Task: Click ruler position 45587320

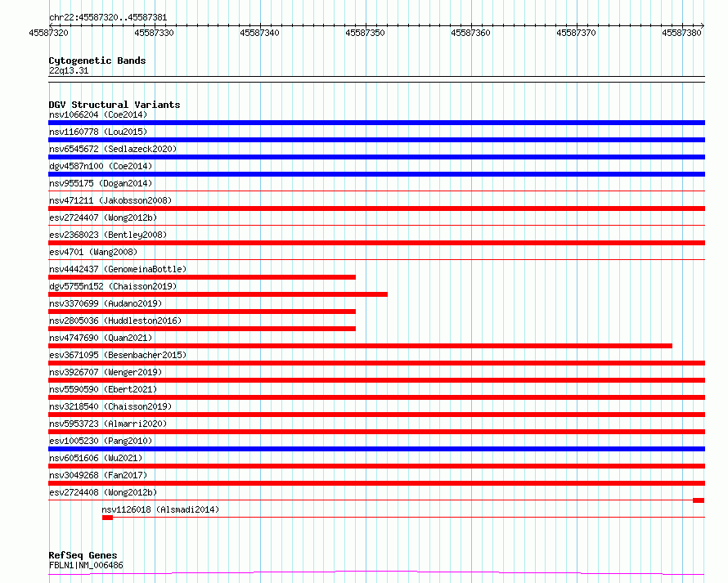Action: click(x=48, y=33)
